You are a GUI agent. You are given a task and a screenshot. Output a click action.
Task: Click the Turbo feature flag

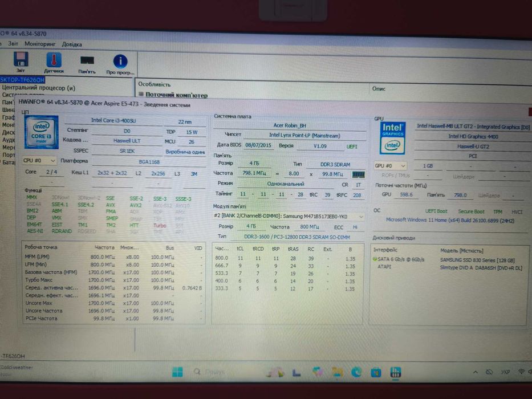160,225
